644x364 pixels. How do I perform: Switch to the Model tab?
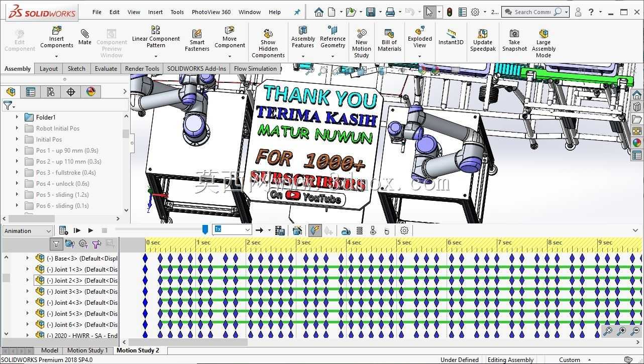(x=50, y=350)
